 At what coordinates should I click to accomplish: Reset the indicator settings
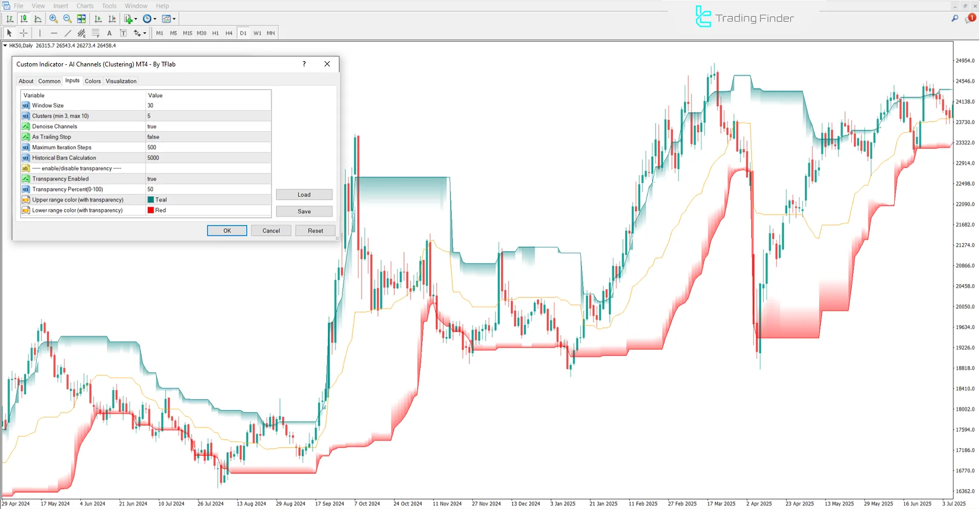click(315, 230)
